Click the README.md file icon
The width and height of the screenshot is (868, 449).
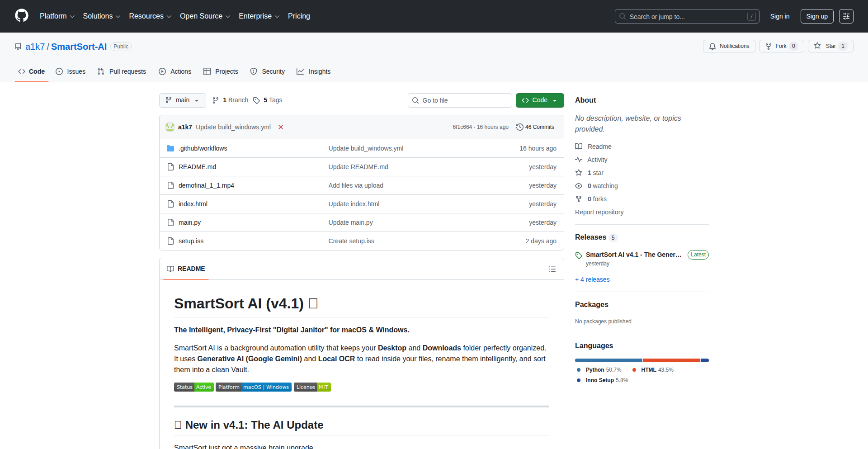pyautogui.click(x=170, y=167)
